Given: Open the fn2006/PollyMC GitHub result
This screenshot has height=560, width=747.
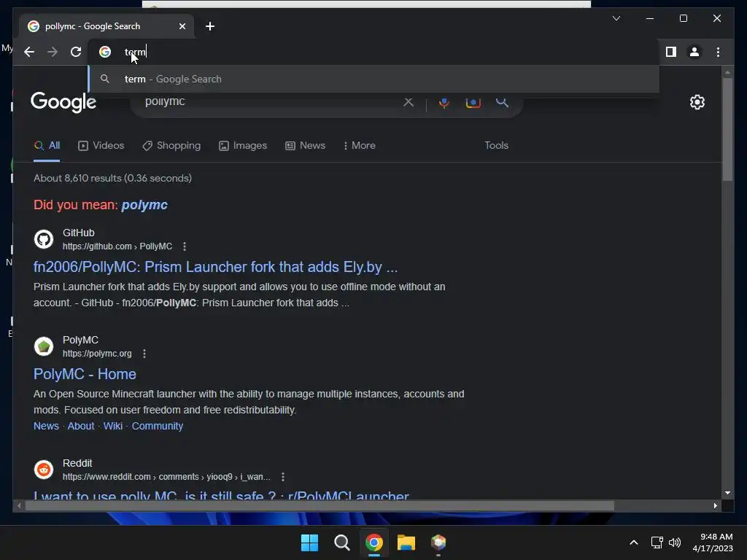Looking at the screenshot, I should [x=215, y=267].
